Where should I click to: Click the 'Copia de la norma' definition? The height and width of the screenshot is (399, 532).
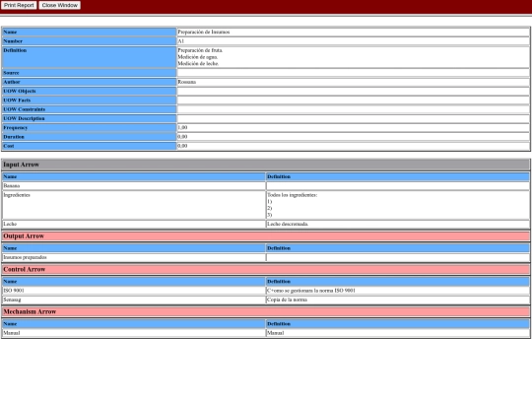287,299
